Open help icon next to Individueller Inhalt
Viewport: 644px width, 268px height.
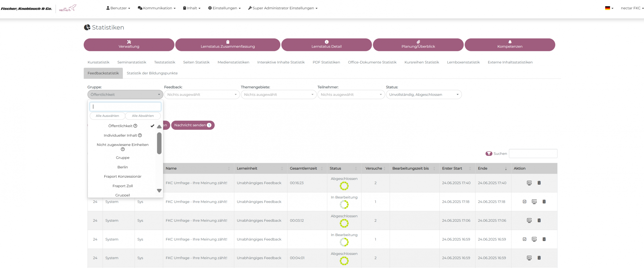[x=140, y=135]
